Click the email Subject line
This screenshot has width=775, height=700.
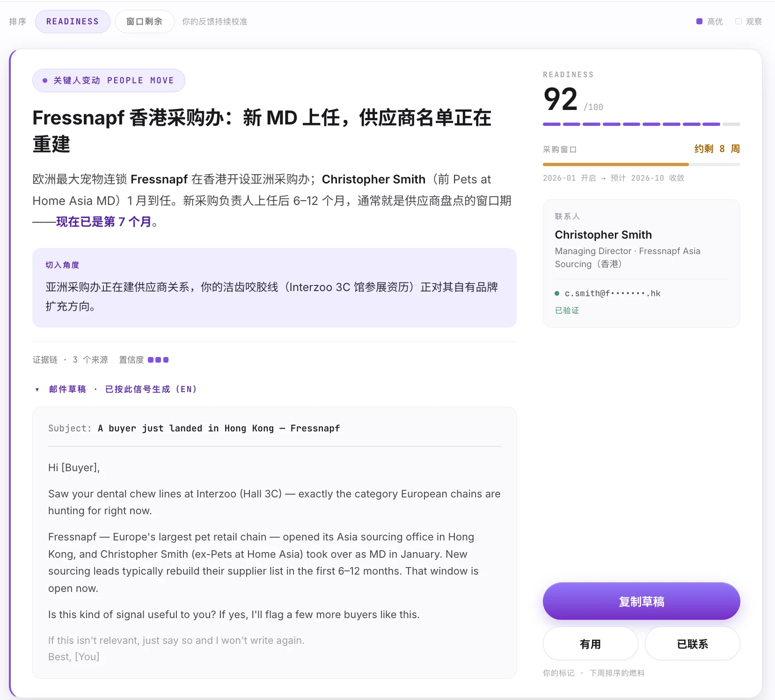(x=194, y=428)
